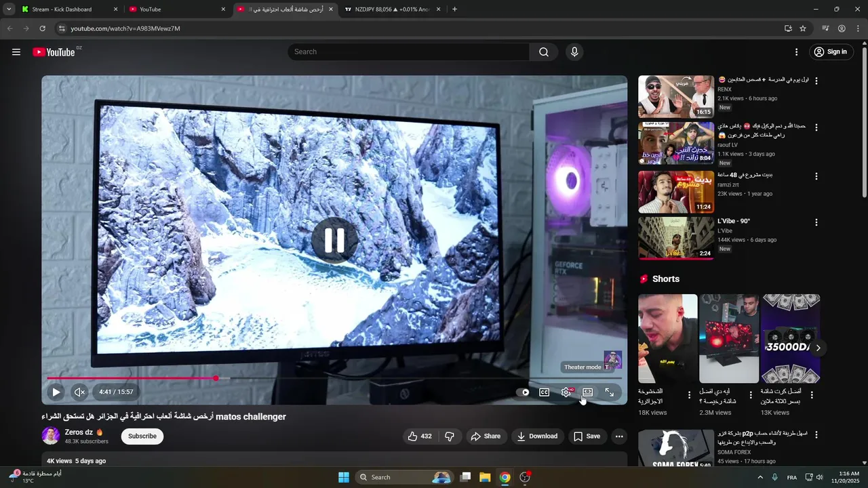
Task: Unmute the video with the speaker icon
Action: (79, 392)
